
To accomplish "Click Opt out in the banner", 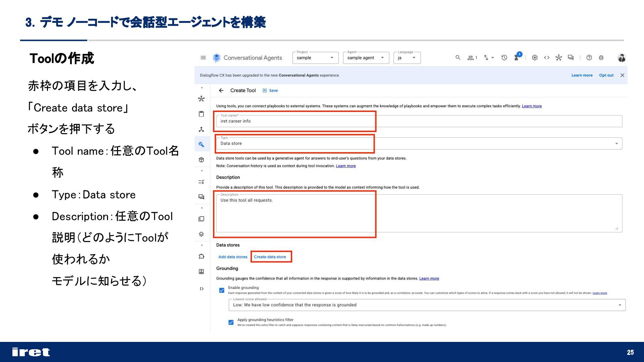I will [x=606, y=75].
